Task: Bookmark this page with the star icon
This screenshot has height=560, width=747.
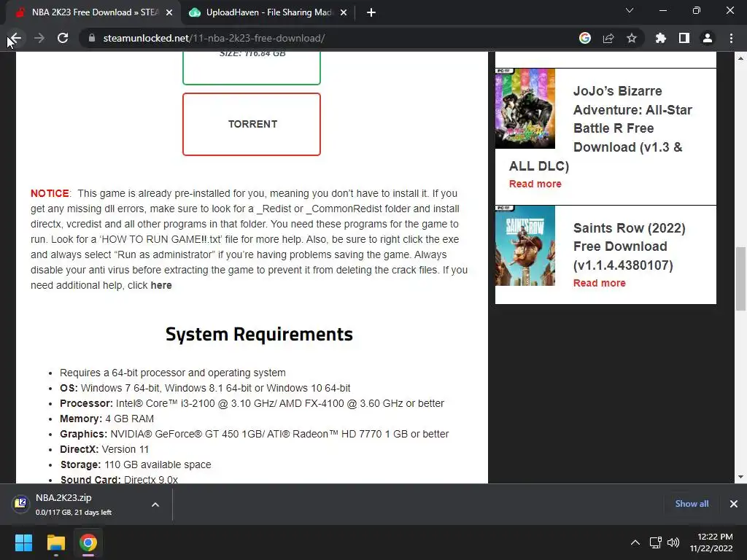Action: (632, 38)
